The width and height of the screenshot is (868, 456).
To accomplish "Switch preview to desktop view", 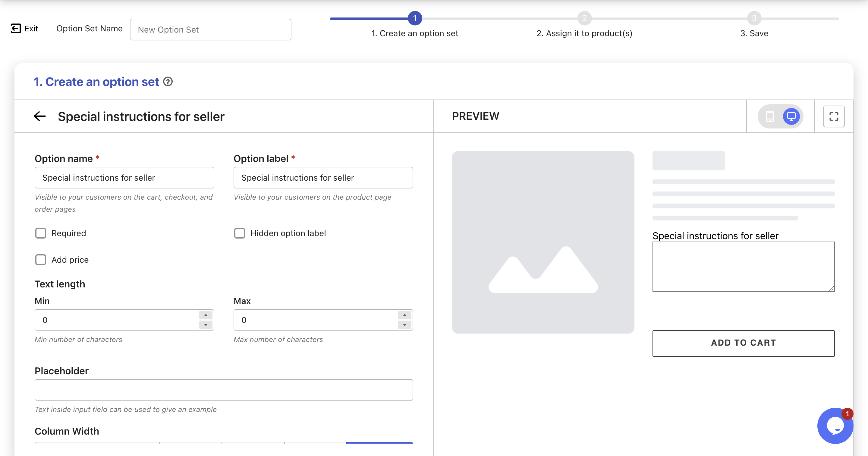I will pos(791,116).
